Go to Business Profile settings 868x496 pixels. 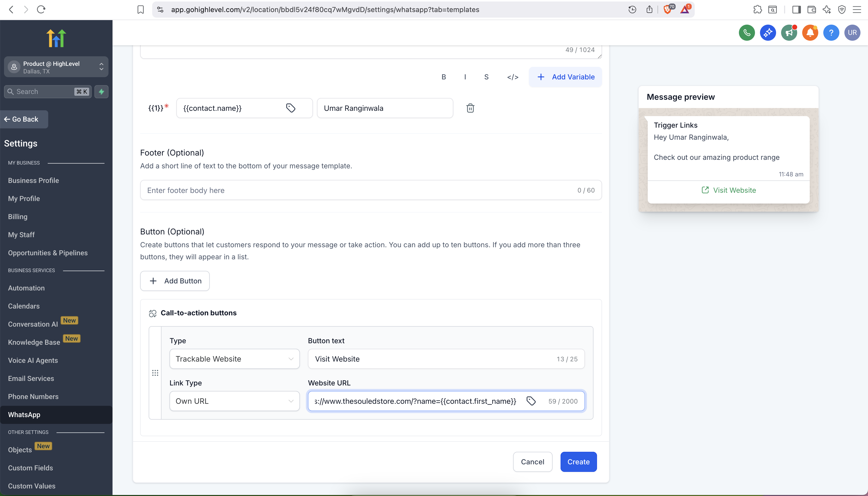tap(33, 181)
